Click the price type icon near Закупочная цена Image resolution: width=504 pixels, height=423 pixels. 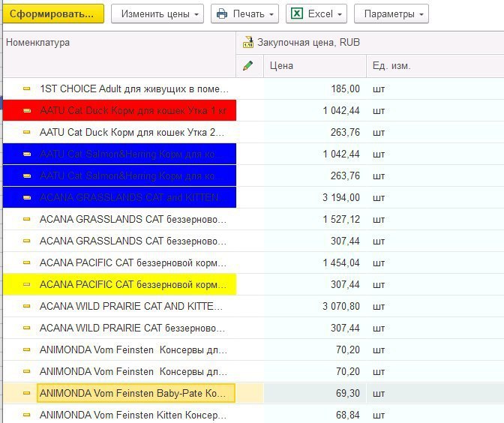point(247,42)
